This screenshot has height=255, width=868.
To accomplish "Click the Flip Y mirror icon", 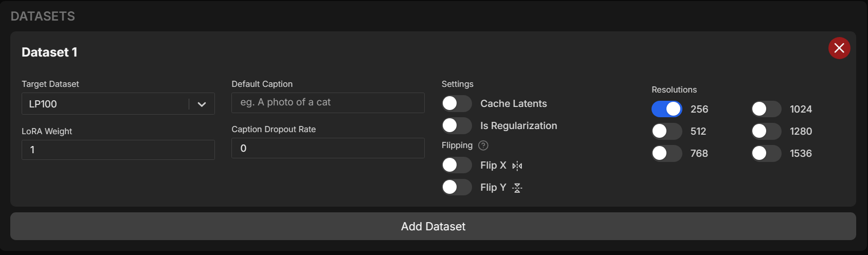I will [517, 188].
